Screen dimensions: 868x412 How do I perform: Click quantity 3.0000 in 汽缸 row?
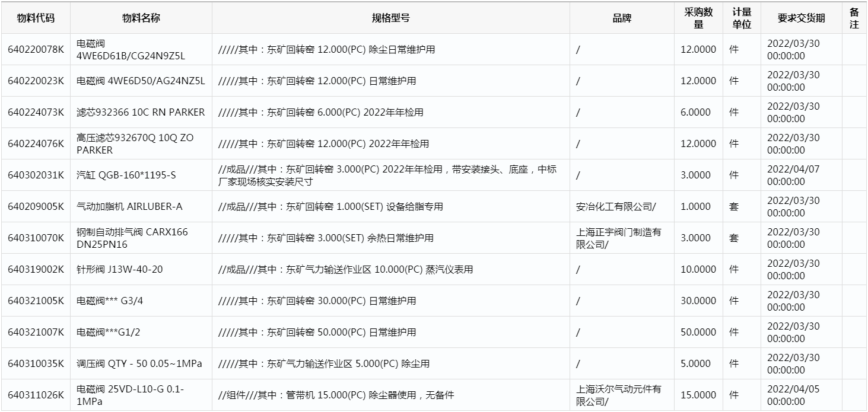(x=696, y=175)
